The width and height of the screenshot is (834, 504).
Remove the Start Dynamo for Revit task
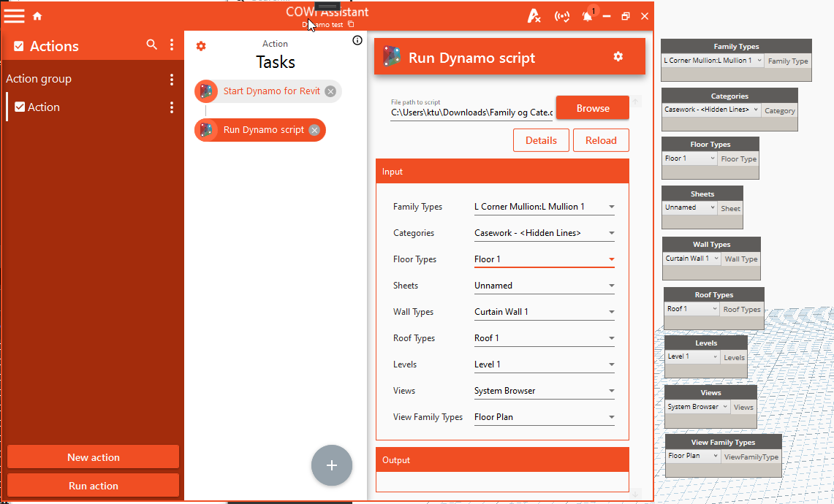pos(330,91)
